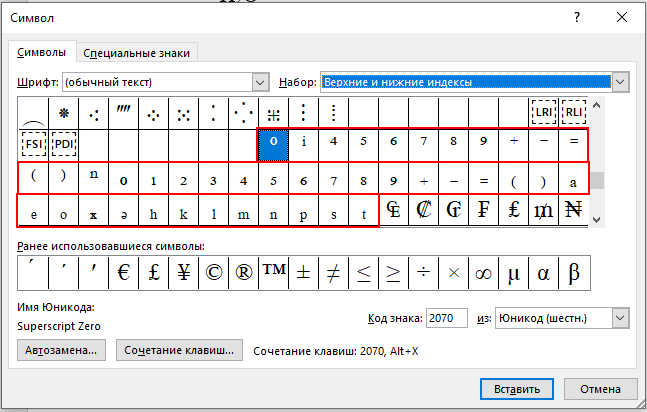Image resolution: width=647 pixels, height=412 pixels.
Task: Select the infinity symbol in recent symbols
Action: coord(484,273)
